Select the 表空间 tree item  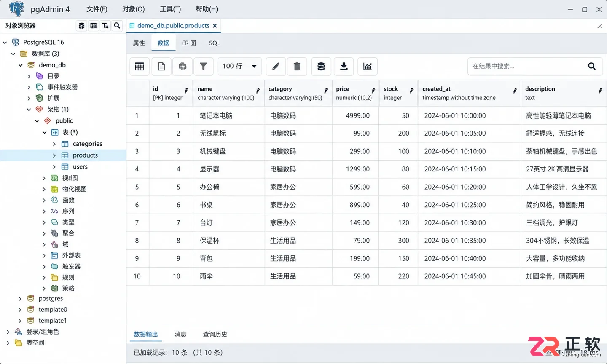click(x=35, y=343)
